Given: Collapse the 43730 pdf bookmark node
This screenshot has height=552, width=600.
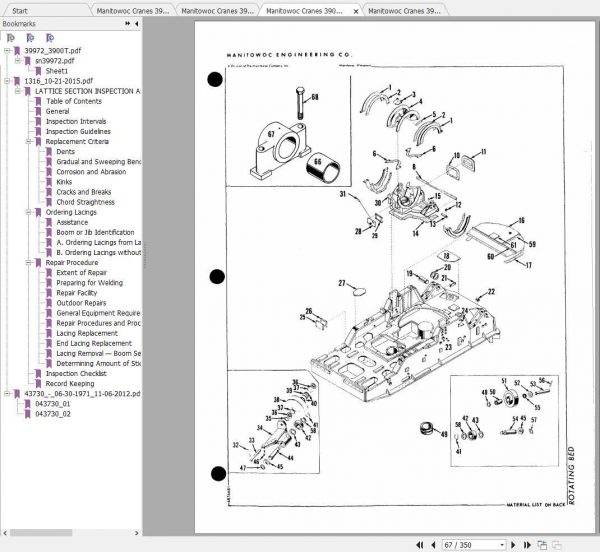Looking at the screenshot, I should tap(7, 393).
